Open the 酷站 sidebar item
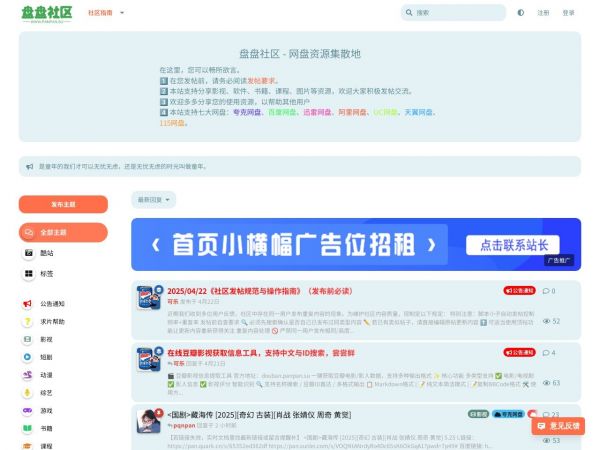The height and width of the screenshot is (450, 600). pyautogui.click(x=47, y=253)
